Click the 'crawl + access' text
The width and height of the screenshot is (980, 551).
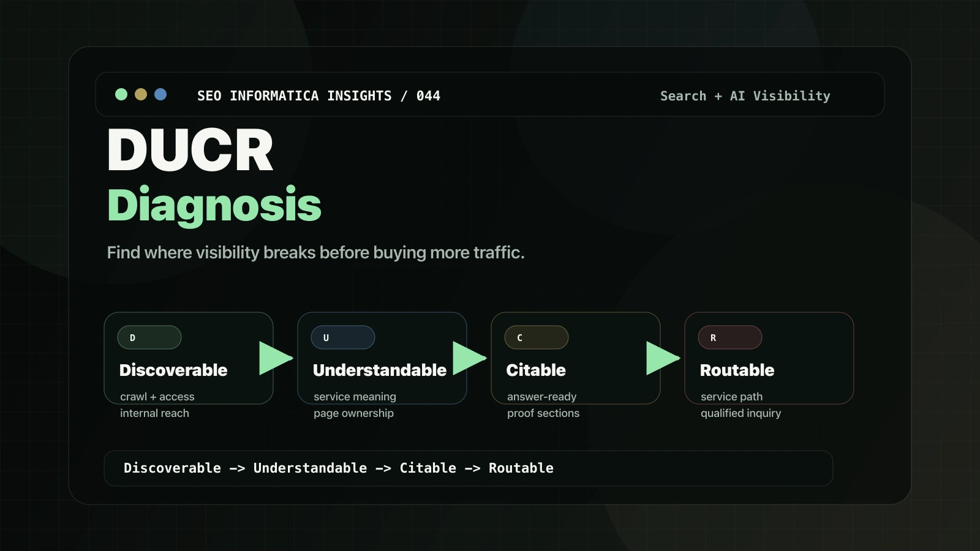(x=157, y=397)
